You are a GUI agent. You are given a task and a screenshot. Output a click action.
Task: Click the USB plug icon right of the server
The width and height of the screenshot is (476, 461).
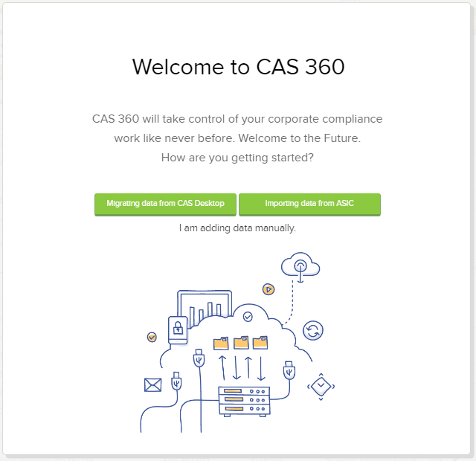point(289,370)
